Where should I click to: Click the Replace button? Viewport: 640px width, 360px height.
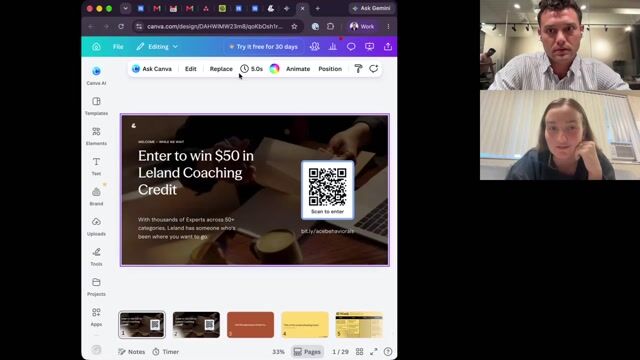[221, 69]
